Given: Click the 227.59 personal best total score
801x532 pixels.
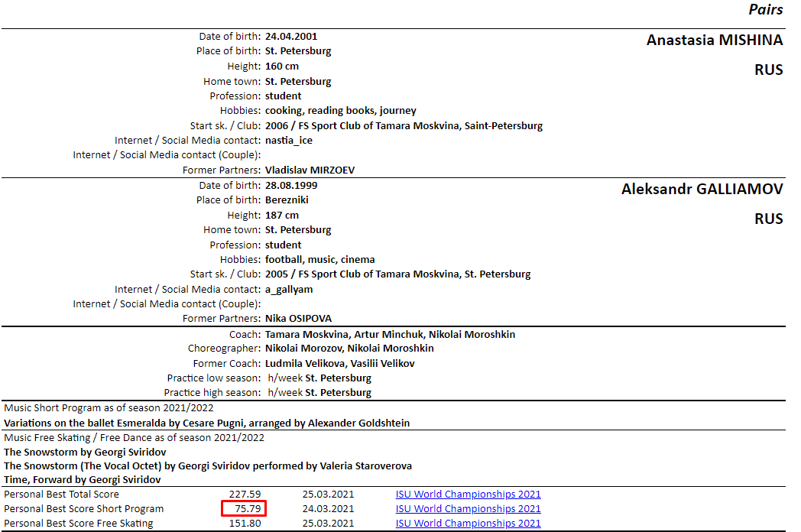Looking at the screenshot, I should tap(245, 495).
